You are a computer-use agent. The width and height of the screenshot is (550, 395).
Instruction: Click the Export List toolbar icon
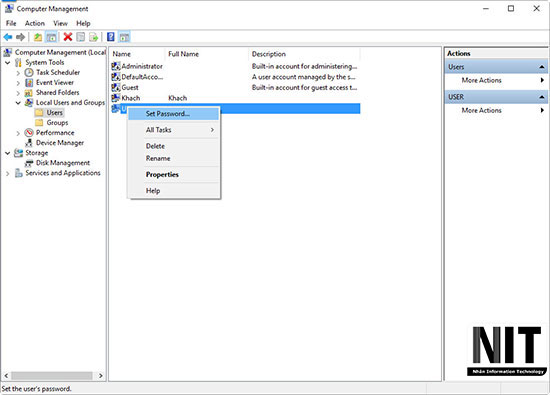pos(93,37)
